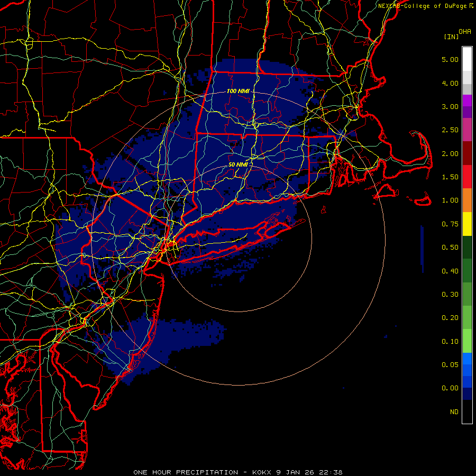
Task: Click the [IN] units label
Action: [x=451, y=36]
